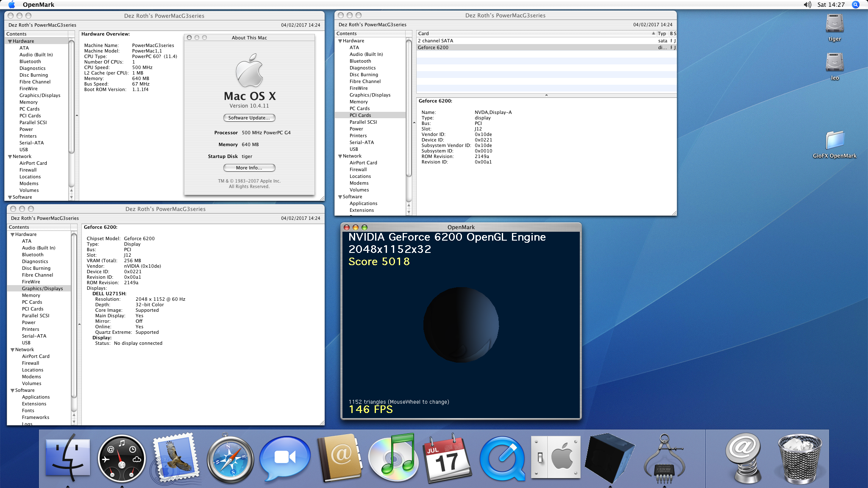Select Frameworks in bottom-left profiler window
This screenshot has width=868, height=488.
click(x=36, y=417)
